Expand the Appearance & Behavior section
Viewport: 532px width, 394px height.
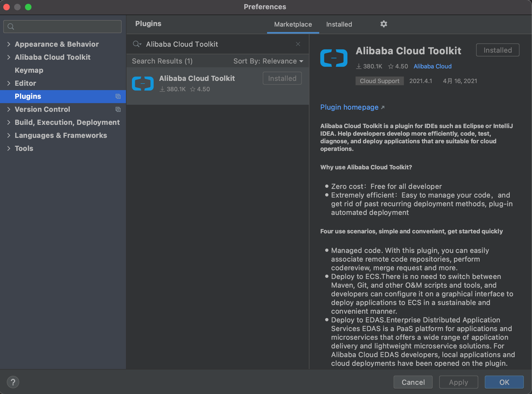(x=9, y=44)
